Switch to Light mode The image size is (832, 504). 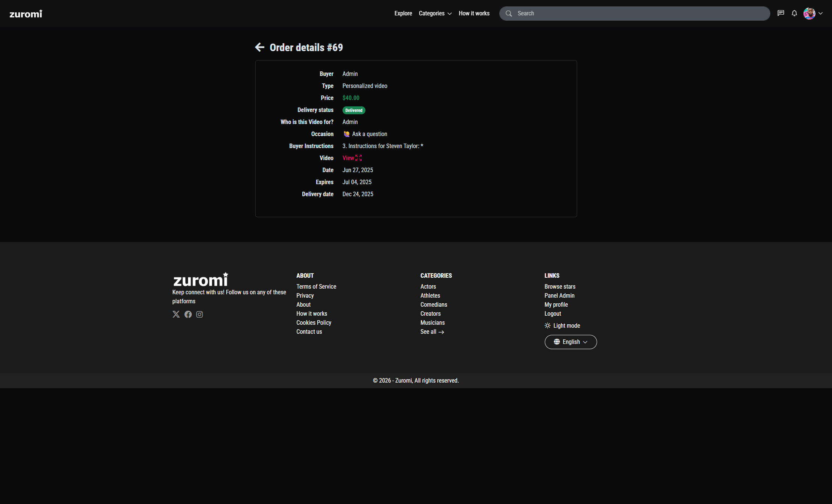(x=562, y=325)
